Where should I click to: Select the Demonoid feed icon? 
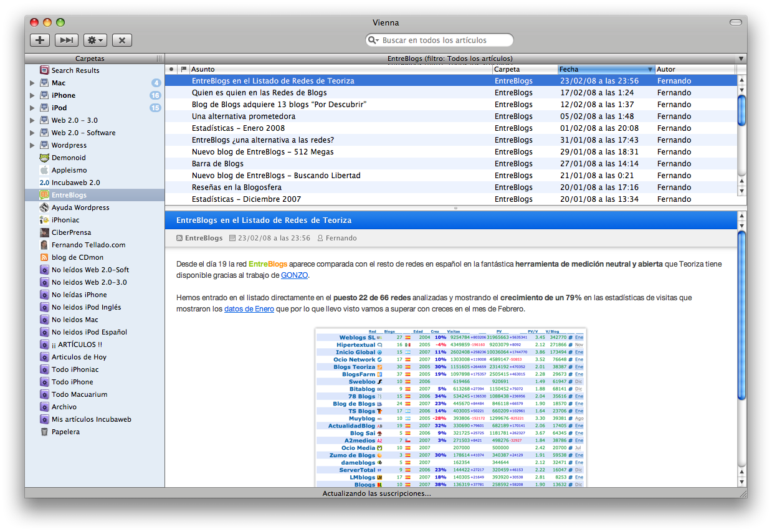[x=44, y=158]
